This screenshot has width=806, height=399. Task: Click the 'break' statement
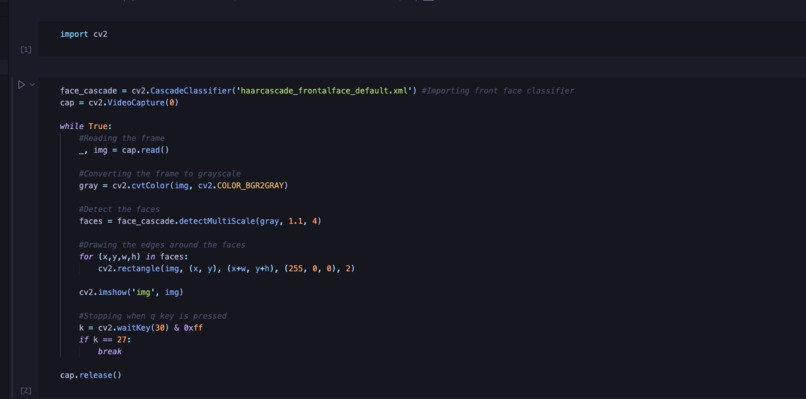109,351
